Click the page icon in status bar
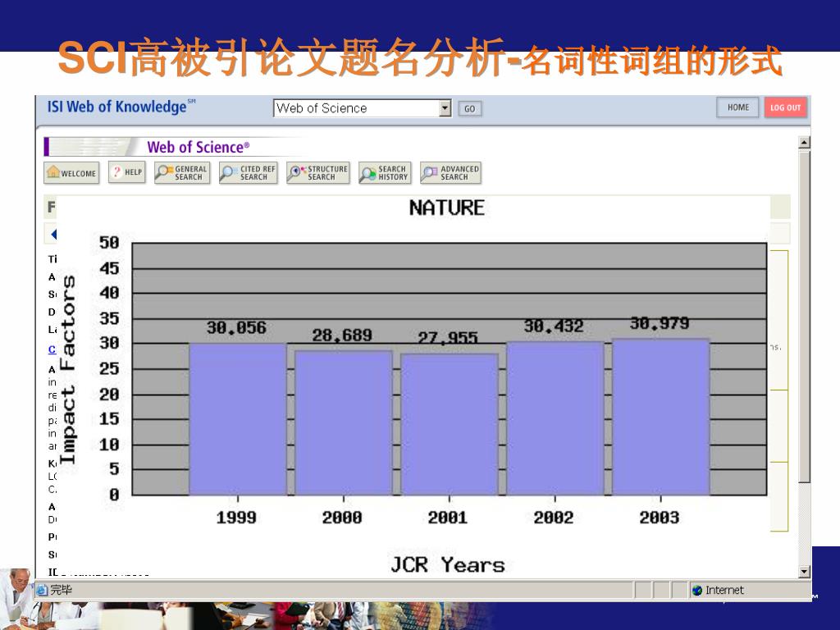Image resolution: width=840 pixels, height=630 pixels. (x=42, y=590)
